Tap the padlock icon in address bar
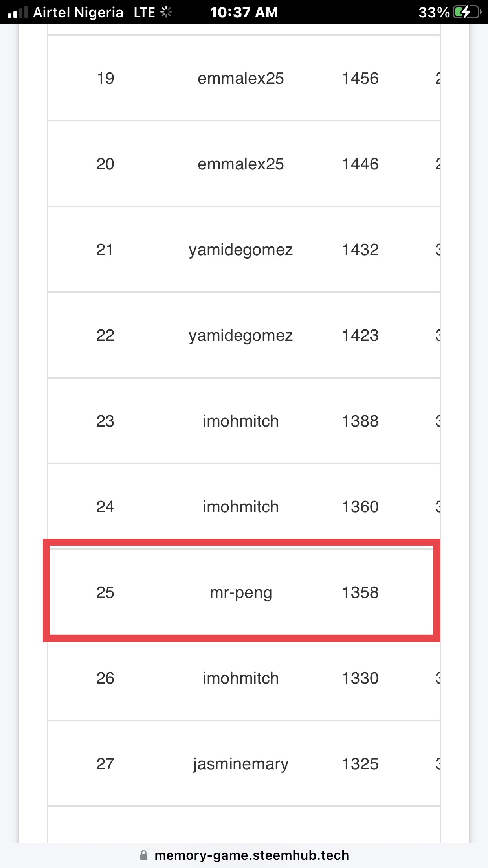The image size is (488, 868). coord(144,855)
